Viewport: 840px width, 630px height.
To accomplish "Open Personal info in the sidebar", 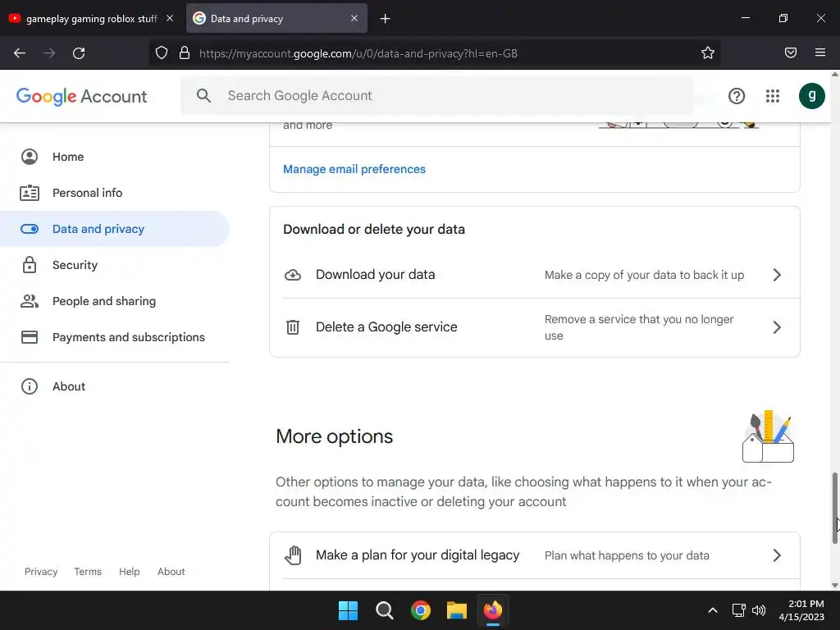I will (115, 193).
